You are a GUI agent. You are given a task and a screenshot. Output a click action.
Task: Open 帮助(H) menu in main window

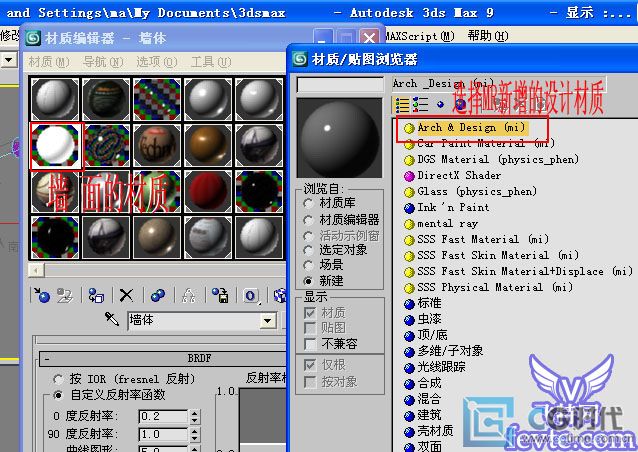point(487,36)
